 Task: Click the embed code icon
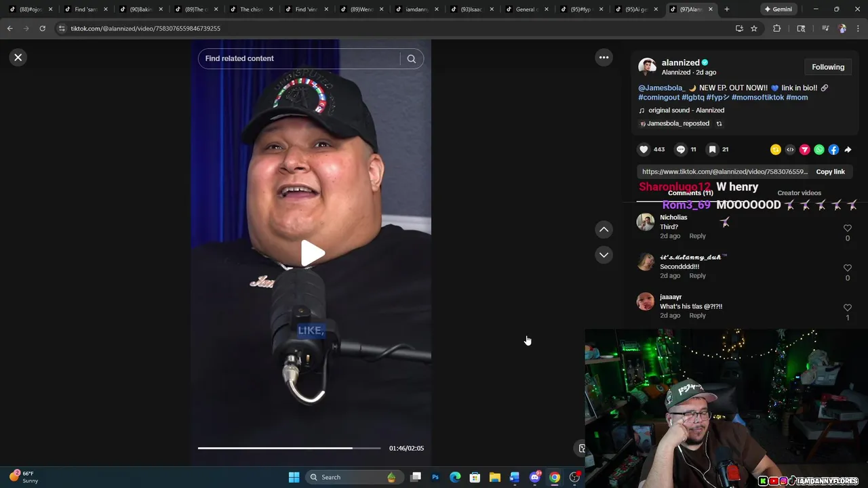(790, 150)
